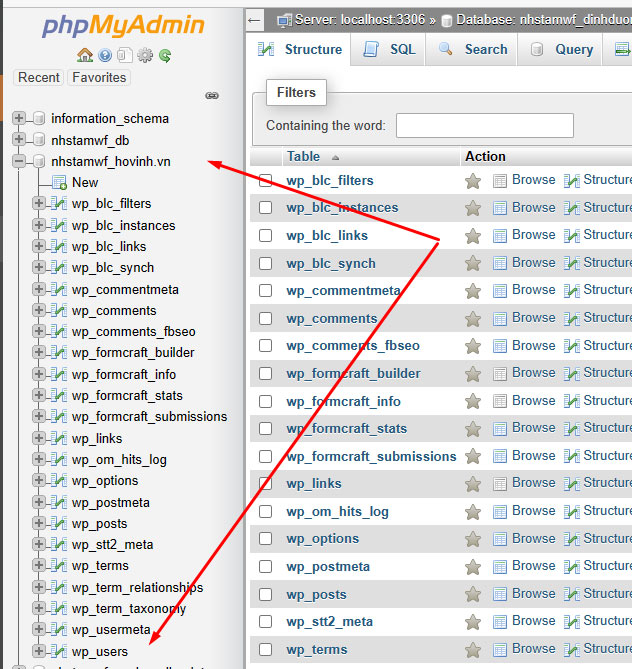Viewport: 632px width, 669px height.
Task: Click the phpMyAdmin logo
Action: (123, 26)
